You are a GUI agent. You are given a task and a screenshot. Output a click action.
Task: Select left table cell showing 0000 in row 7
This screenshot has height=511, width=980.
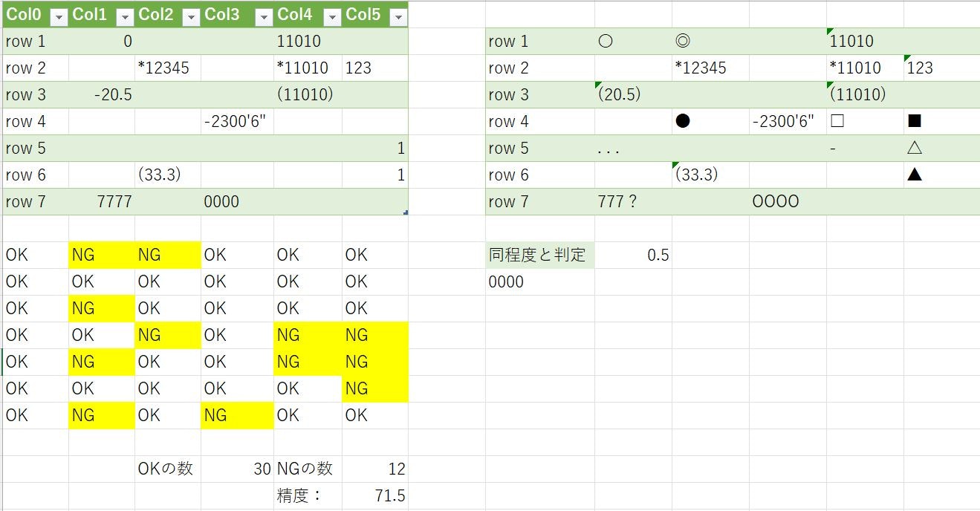coord(238,201)
